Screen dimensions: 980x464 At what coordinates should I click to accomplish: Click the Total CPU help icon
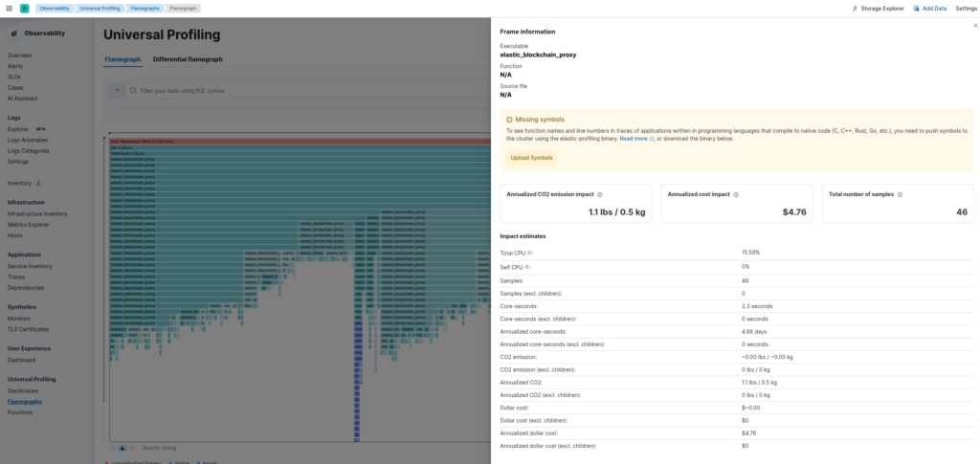tap(529, 253)
